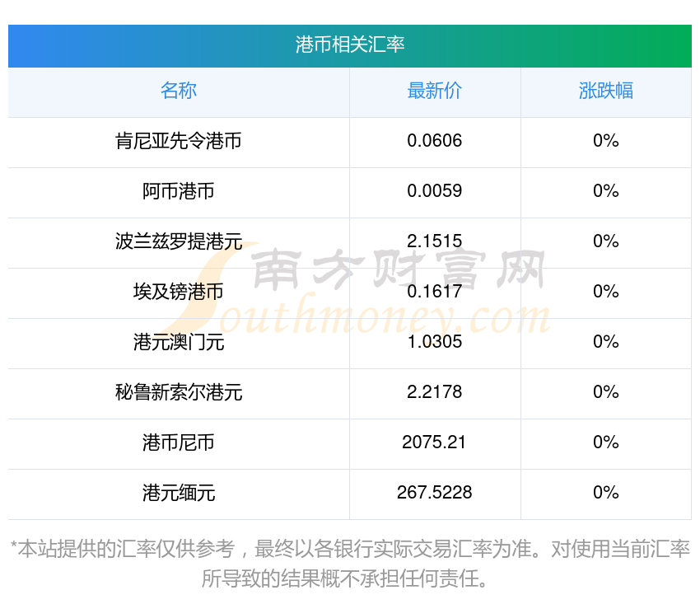The height and width of the screenshot is (604, 700).
Task: Click the 267.5228 price value
Action: [x=434, y=492]
